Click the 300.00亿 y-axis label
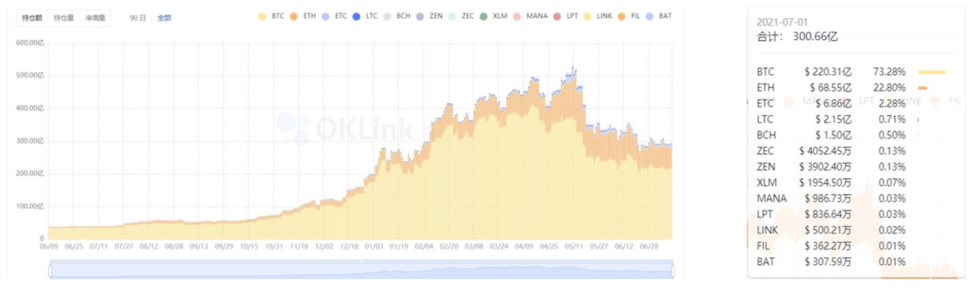Image resolution: width=980 pixels, height=305 pixels. point(30,141)
